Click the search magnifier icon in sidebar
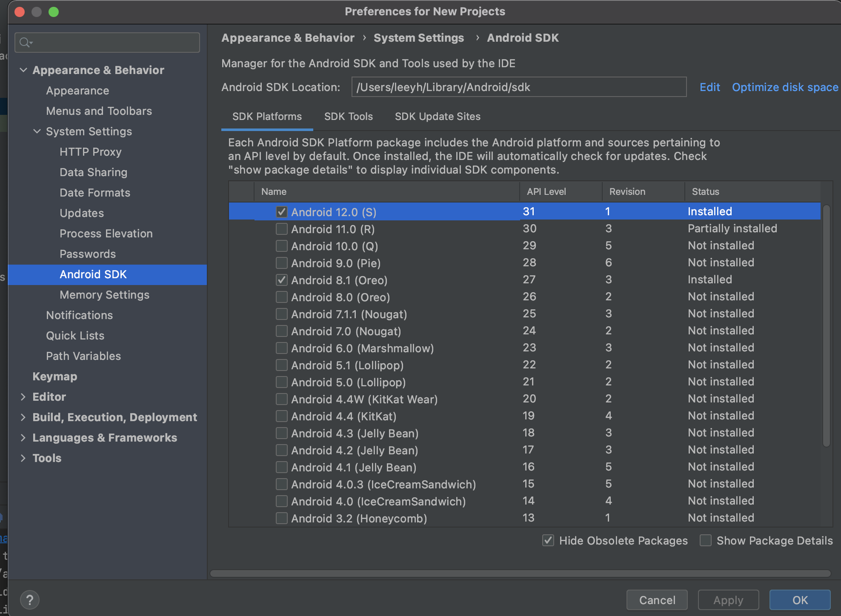The width and height of the screenshot is (841, 616). (25, 43)
